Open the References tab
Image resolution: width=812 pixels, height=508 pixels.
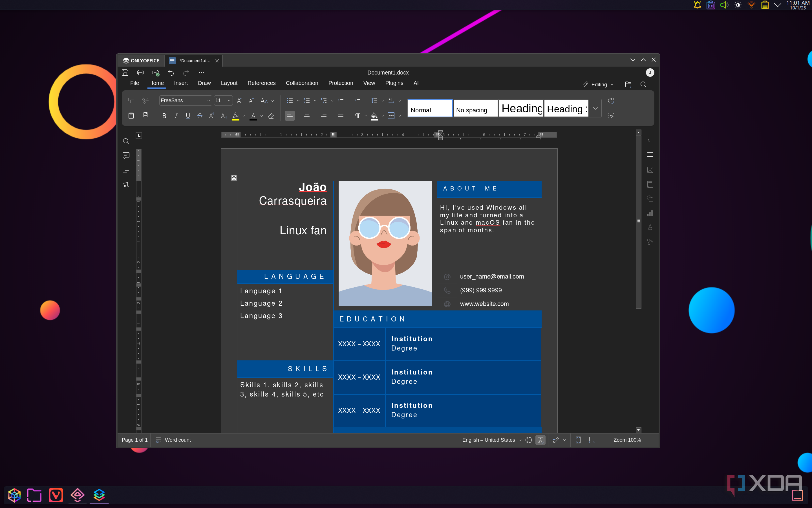[261, 83]
